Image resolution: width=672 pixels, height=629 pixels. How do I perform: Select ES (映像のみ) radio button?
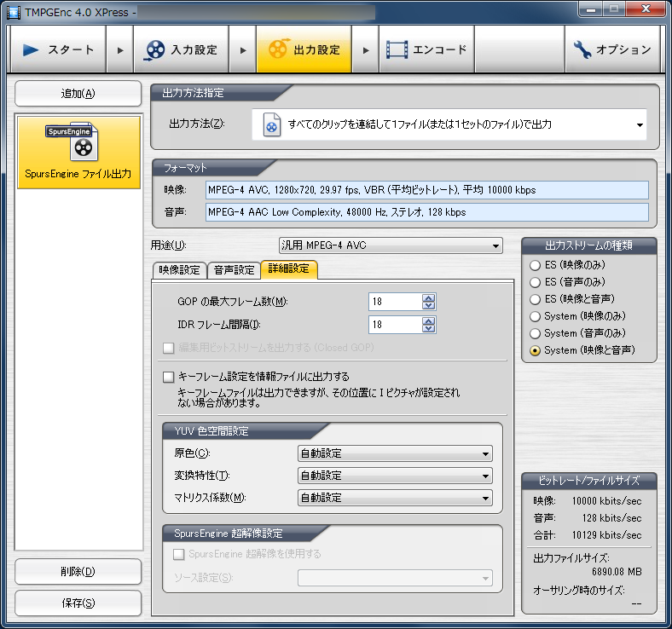click(535, 265)
